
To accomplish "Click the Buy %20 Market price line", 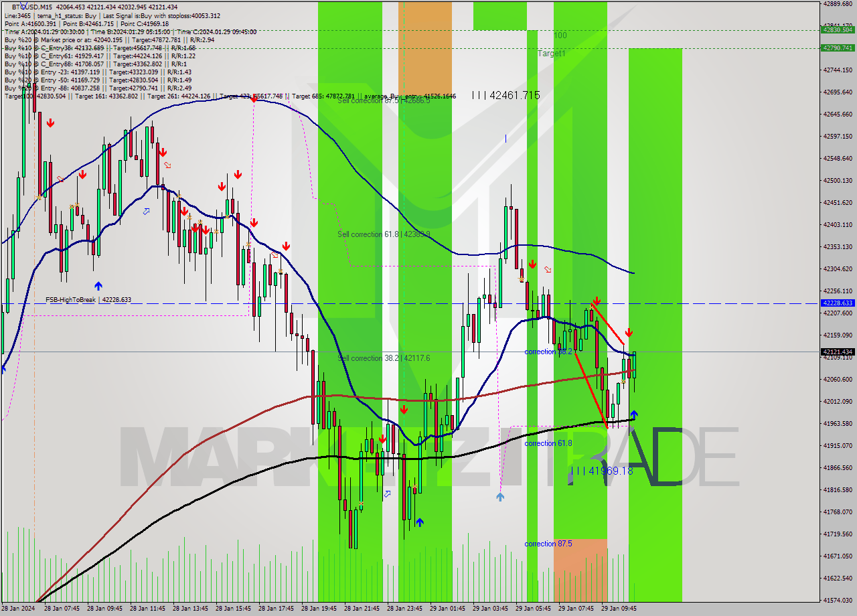I will (x=109, y=40).
